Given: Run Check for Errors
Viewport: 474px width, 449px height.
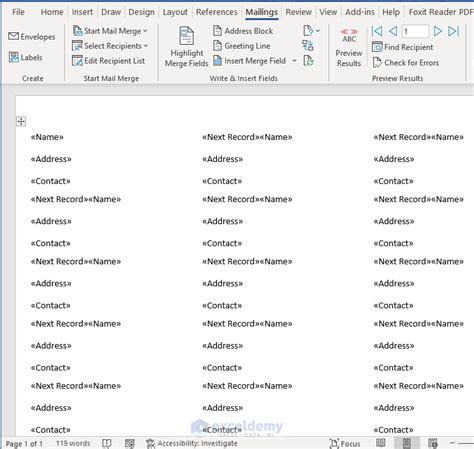Looking at the screenshot, I should [x=405, y=62].
